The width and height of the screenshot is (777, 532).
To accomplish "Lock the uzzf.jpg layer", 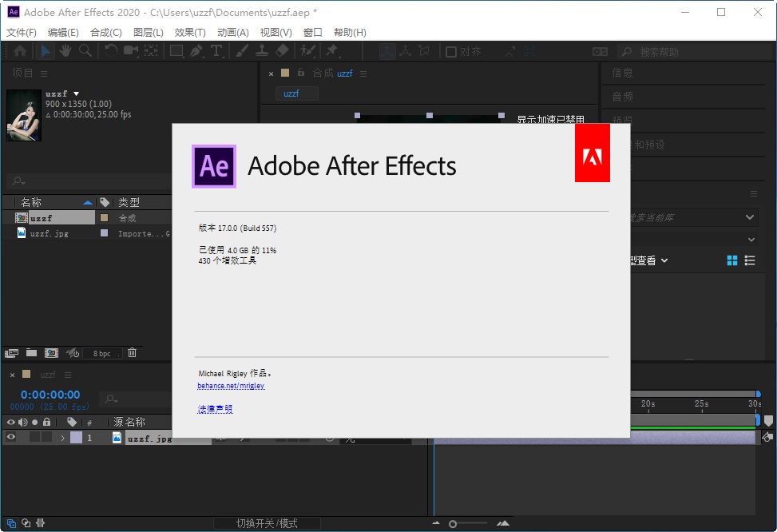I will 47,436.
